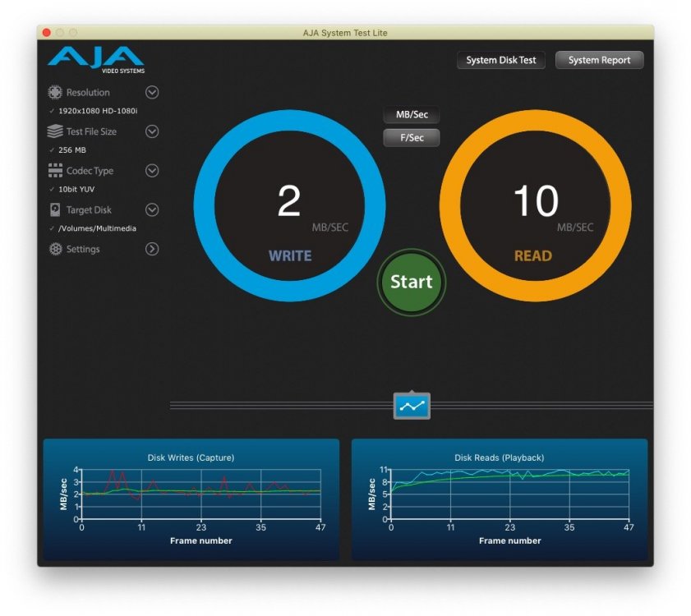Expand the Test File Size chevron
The image size is (691, 616).
coord(152,131)
